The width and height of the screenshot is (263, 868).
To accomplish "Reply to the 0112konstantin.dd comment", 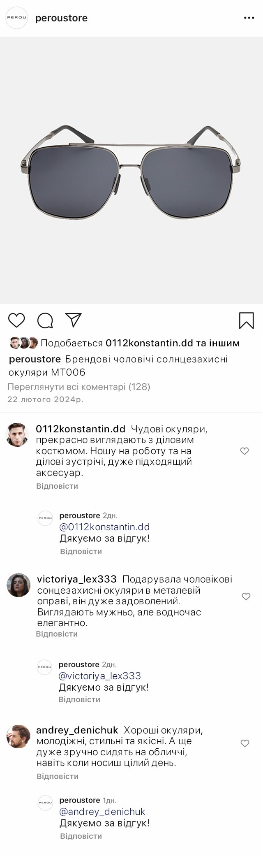I will [57, 486].
